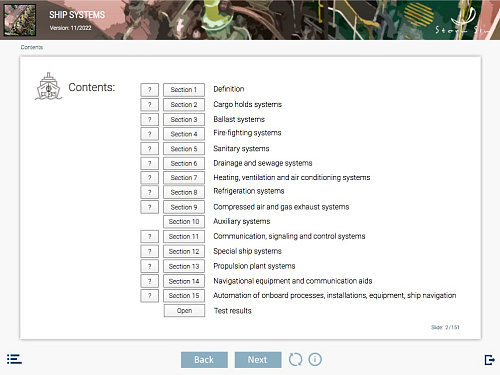The width and height of the screenshot is (500, 375).
Task: Click 'Navigational equipment and communication aids' text
Action: [293, 281]
